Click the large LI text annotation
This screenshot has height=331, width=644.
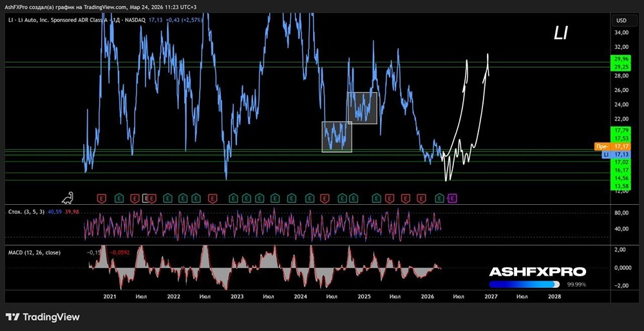pyautogui.click(x=560, y=34)
